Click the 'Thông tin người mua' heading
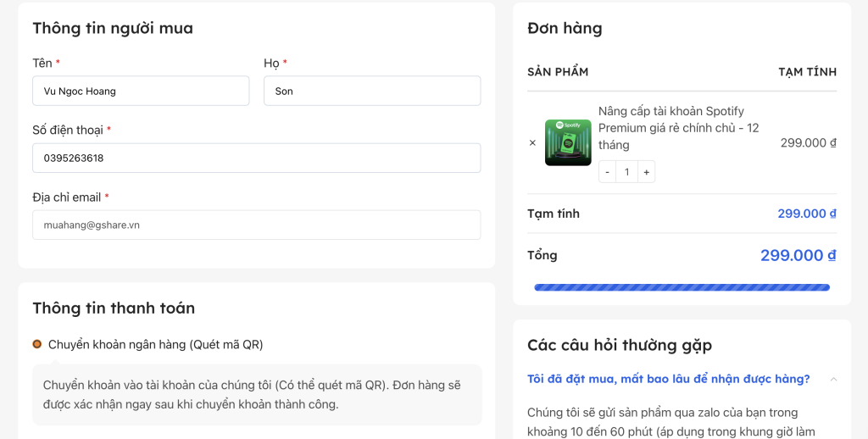The width and height of the screenshot is (868, 439). click(113, 28)
